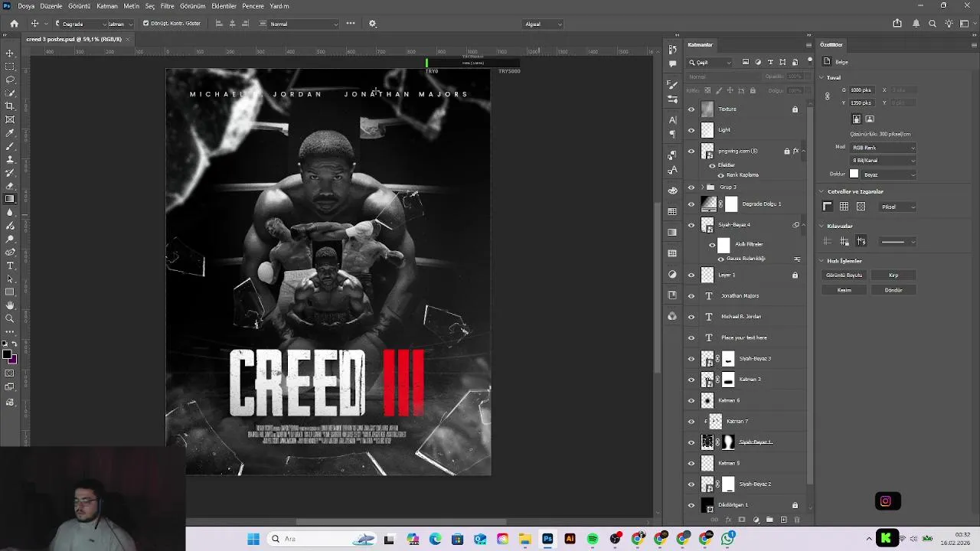Select the Katmanlar panel tab
This screenshot has width=980, height=551.
[x=700, y=45]
